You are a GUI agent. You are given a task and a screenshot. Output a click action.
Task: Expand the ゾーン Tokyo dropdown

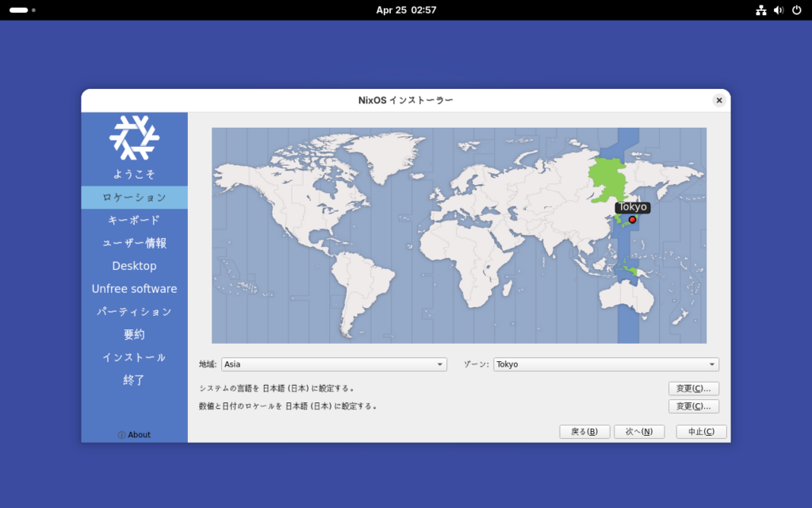[606, 364]
